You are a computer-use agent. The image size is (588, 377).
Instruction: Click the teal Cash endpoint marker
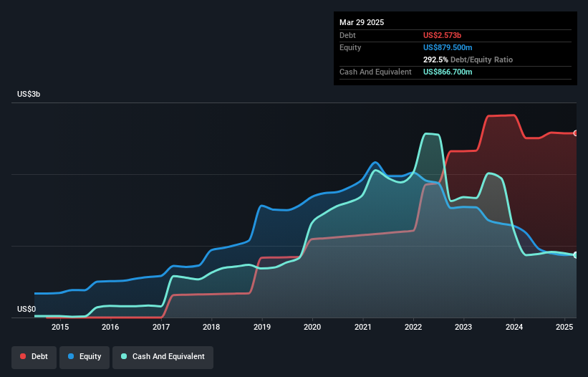click(x=576, y=255)
